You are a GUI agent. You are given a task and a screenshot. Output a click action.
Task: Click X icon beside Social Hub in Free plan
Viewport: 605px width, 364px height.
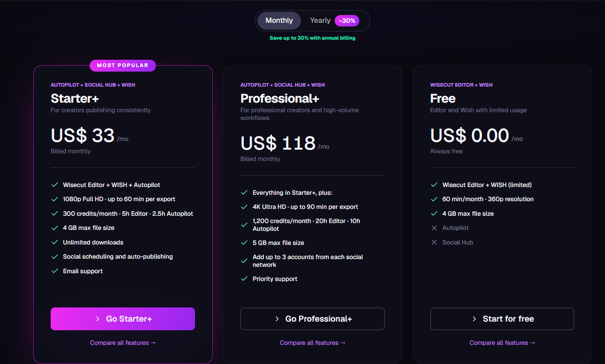coord(434,242)
